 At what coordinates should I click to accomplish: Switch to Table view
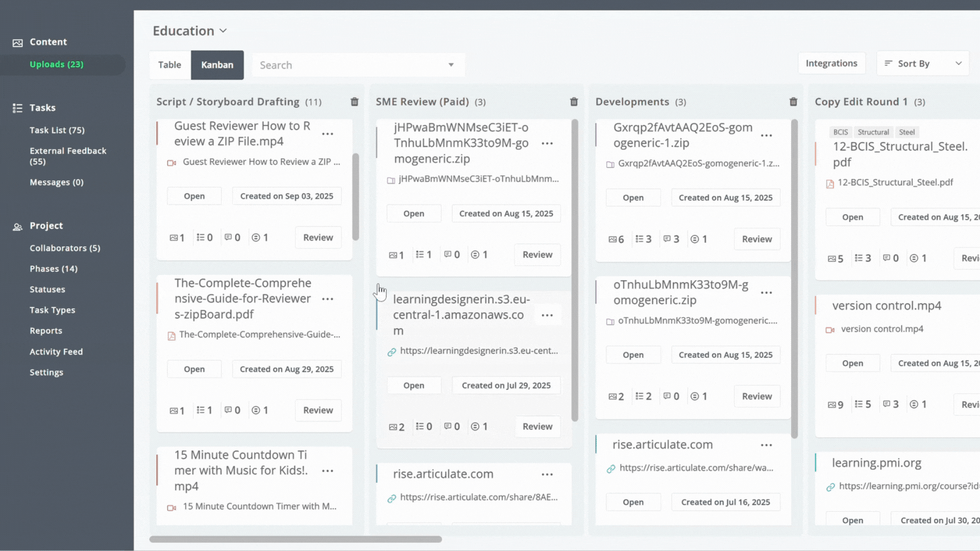(x=169, y=65)
